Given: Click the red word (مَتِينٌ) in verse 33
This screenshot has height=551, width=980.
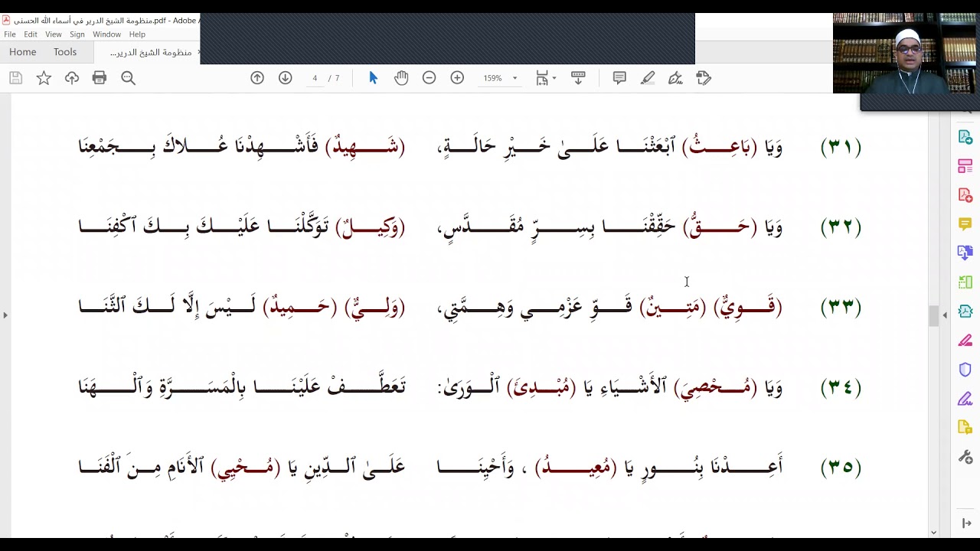Looking at the screenshot, I should [673, 308].
